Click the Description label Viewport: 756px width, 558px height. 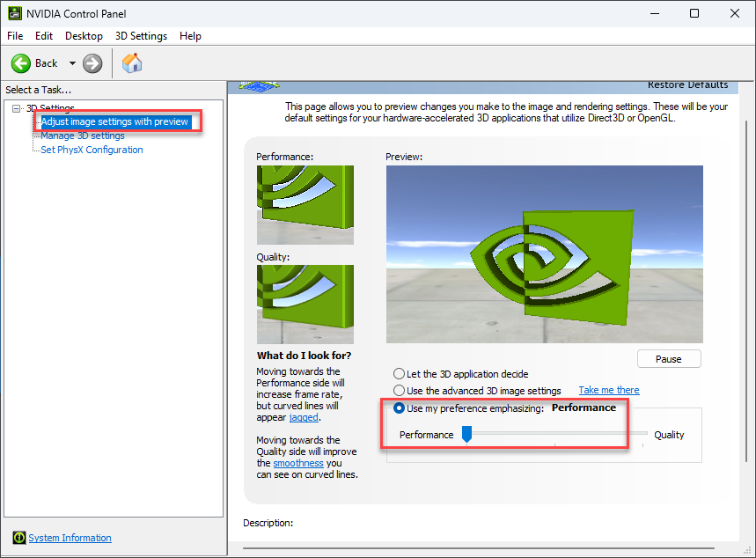pyautogui.click(x=268, y=523)
